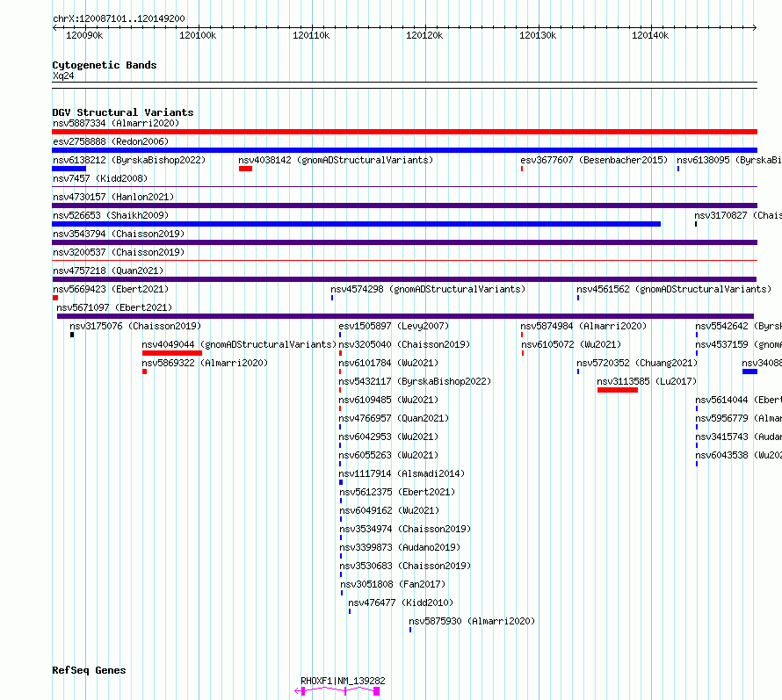Click the nsv476477 (Kidd2010) label
Viewport: 782px width, 700px height.
coord(401,603)
